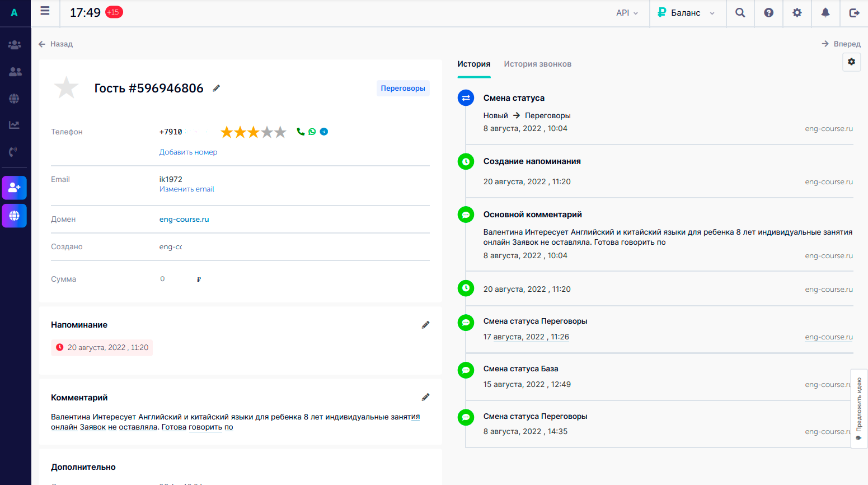Open the hamburger menu in header
Image resolution: width=868 pixels, height=485 pixels.
point(45,11)
